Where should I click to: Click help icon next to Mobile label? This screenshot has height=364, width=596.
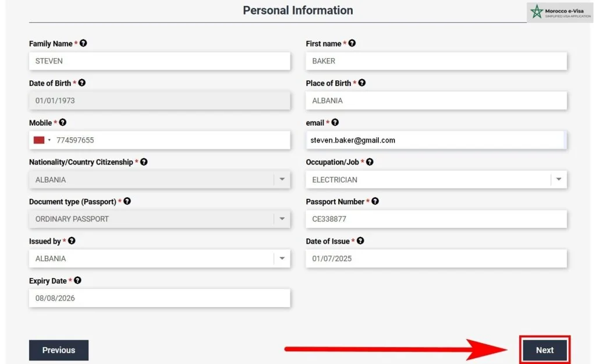63,123
